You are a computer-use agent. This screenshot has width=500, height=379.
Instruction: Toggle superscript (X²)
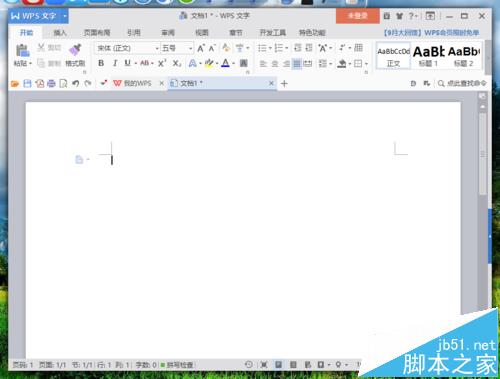pyautogui.click(x=162, y=63)
